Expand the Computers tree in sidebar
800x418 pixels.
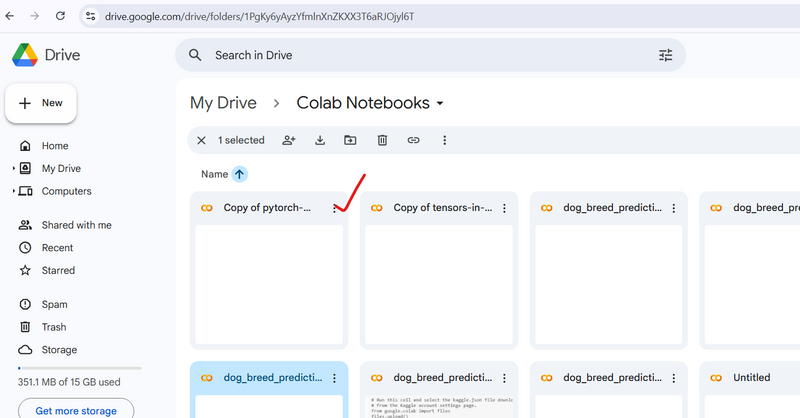click(14, 191)
